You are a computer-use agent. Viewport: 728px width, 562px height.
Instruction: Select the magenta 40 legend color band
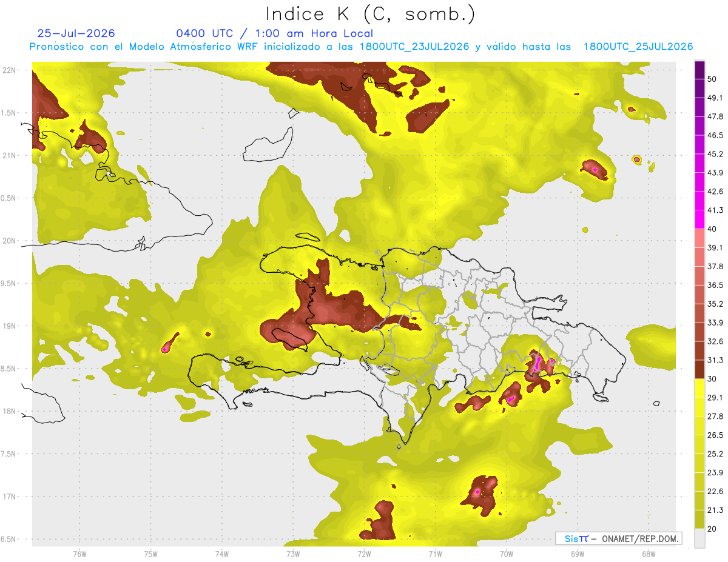pyautogui.click(x=699, y=218)
